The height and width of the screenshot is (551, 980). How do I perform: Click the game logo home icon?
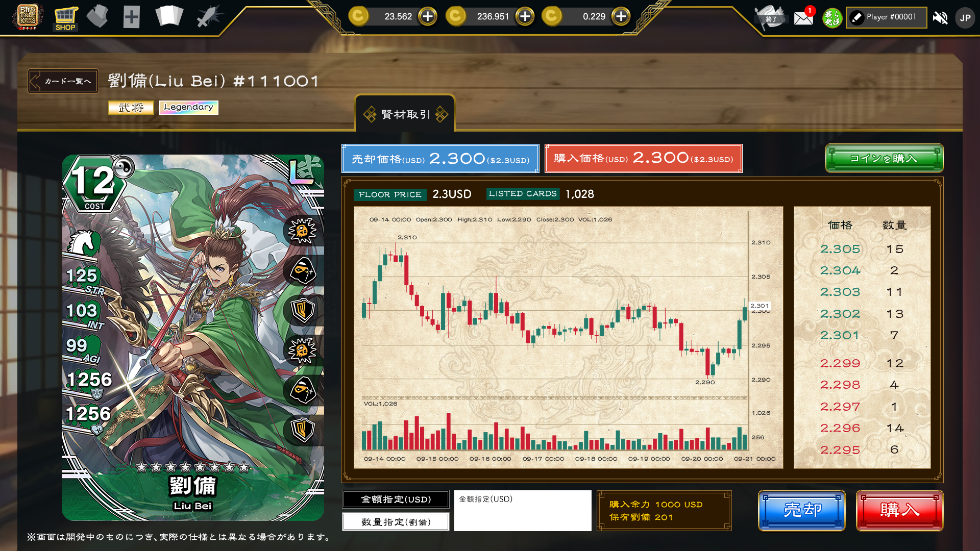pos(28,17)
